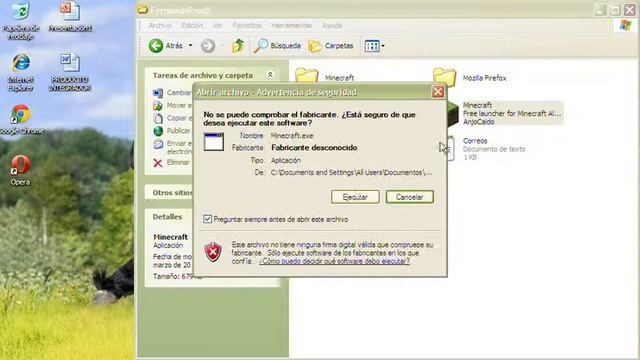
Task: Click the Copiar este archivo task
Action: tap(179, 118)
